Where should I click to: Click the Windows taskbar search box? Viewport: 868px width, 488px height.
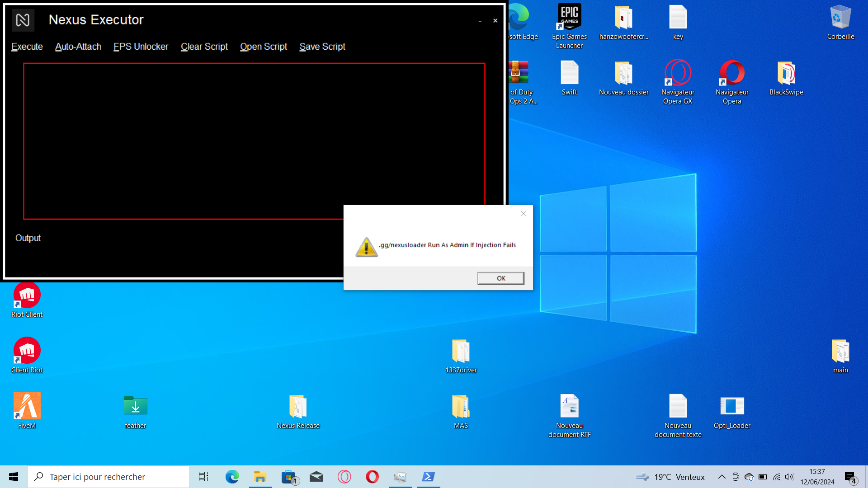[x=108, y=477]
